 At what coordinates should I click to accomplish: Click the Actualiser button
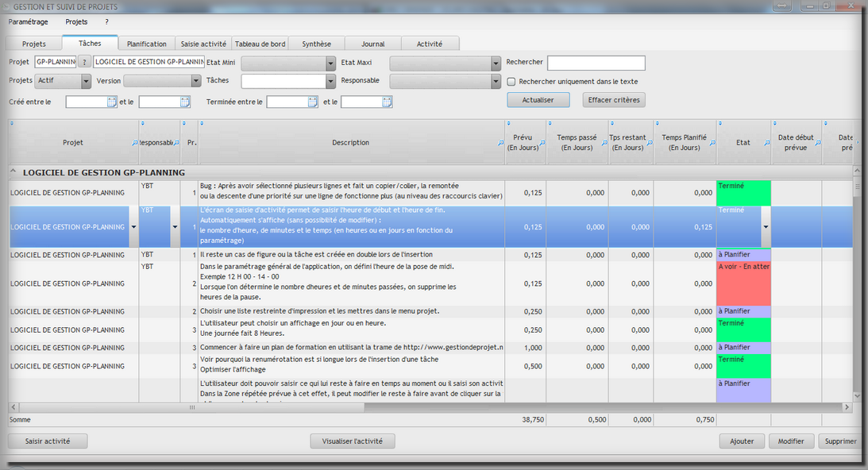[538, 100]
